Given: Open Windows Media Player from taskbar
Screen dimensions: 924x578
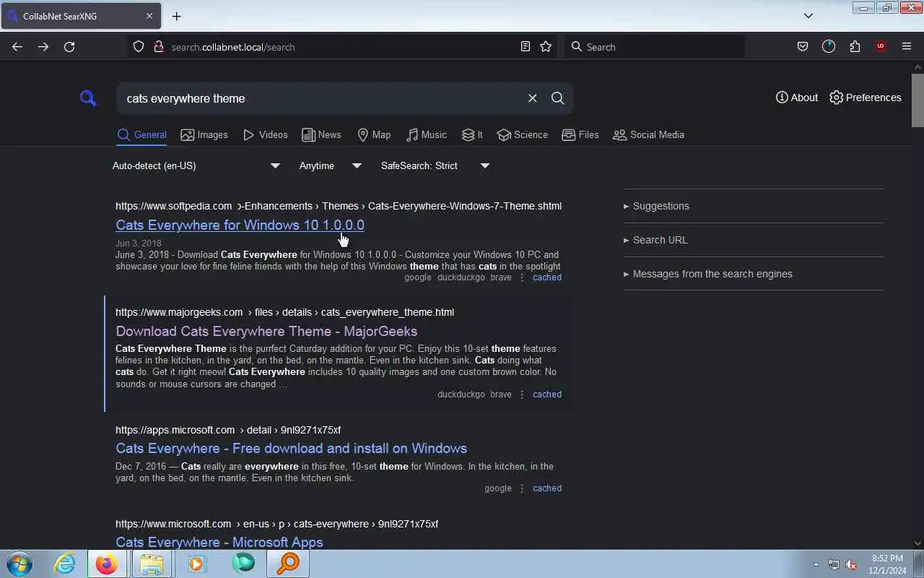Looking at the screenshot, I should (x=196, y=564).
